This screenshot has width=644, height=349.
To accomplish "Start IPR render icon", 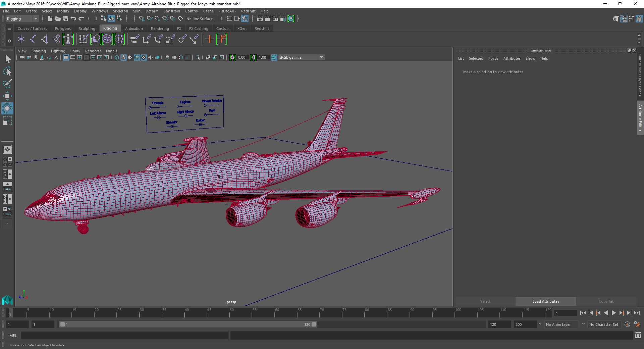I will click(275, 19).
